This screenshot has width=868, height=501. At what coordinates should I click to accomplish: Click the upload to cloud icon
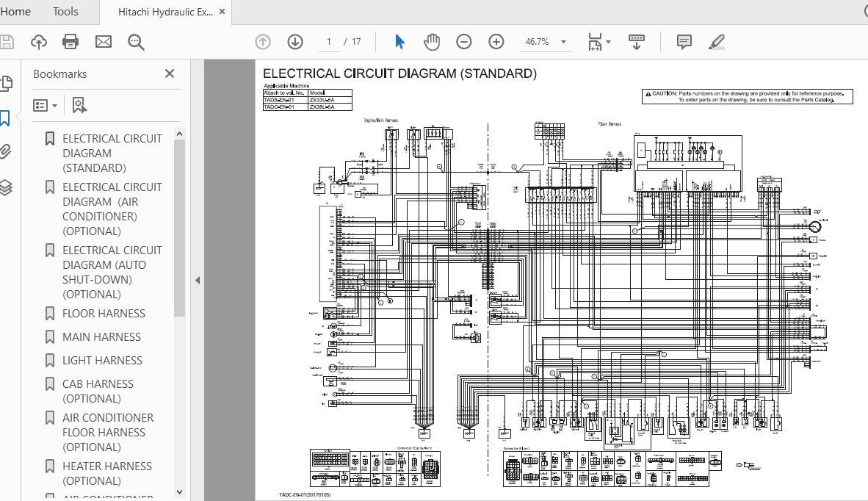pyautogui.click(x=39, y=42)
